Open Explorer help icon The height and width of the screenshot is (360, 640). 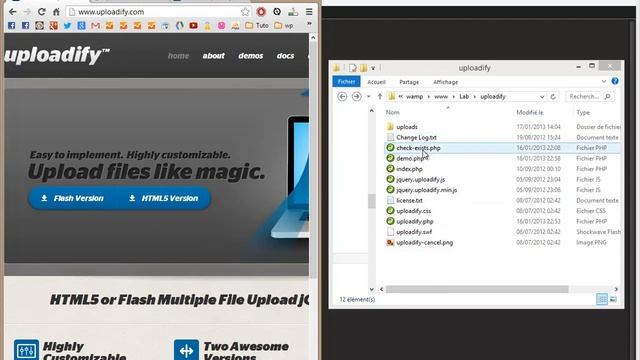(615, 81)
